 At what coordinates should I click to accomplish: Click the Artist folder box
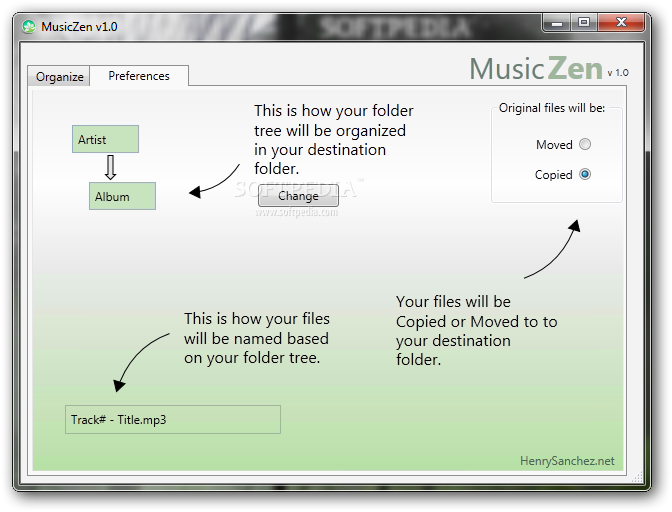(x=105, y=139)
